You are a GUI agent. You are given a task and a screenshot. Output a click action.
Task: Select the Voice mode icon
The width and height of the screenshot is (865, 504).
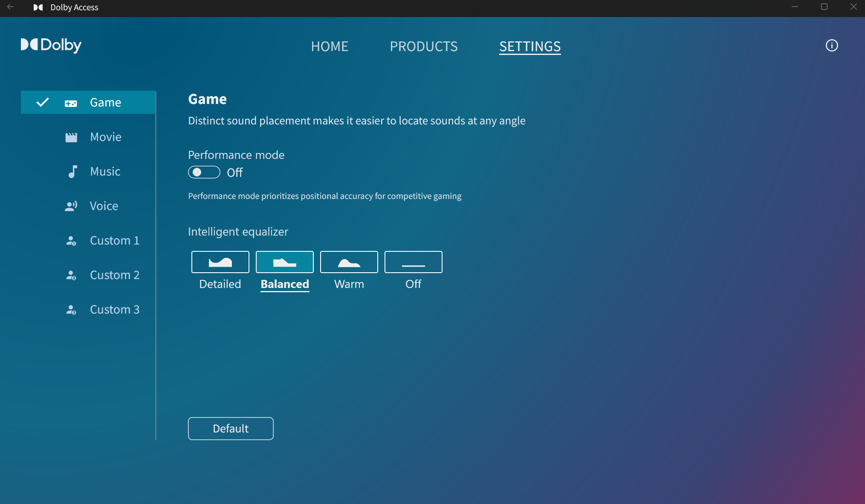[x=72, y=205]
